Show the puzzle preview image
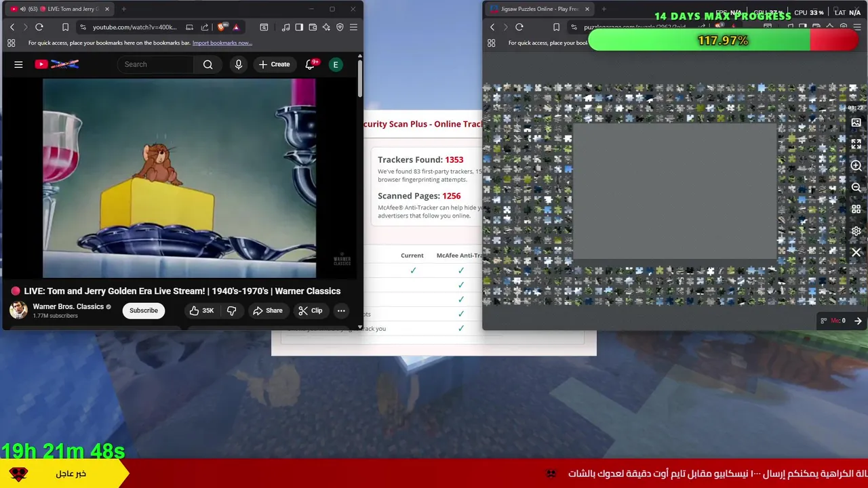This screenshot has height=488, width=868. click(x=856, y=123)
